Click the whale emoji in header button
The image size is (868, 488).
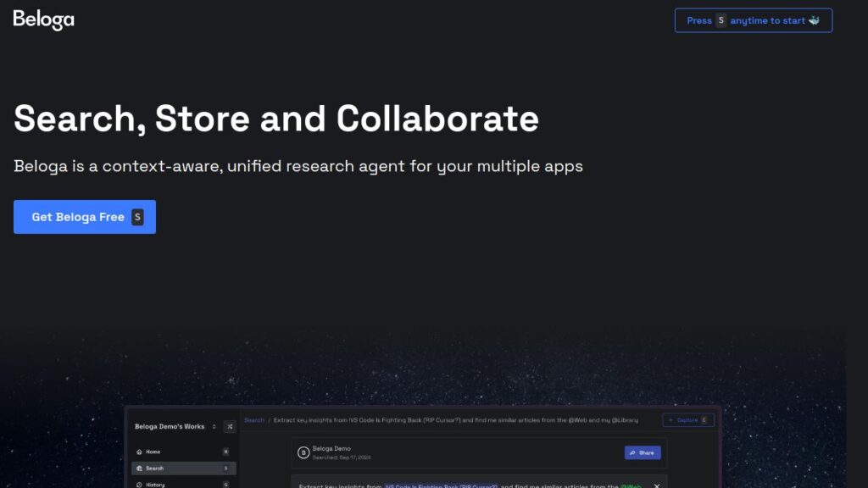point(814,20)
